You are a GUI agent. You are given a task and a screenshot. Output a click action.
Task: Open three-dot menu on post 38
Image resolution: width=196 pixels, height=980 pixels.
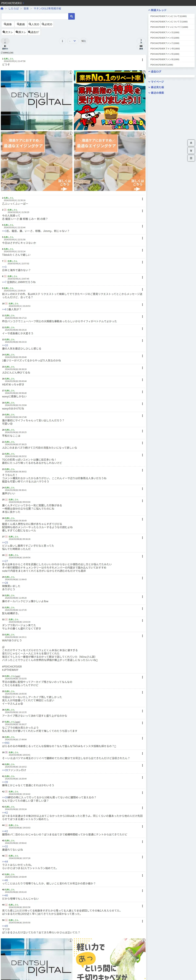142,738
